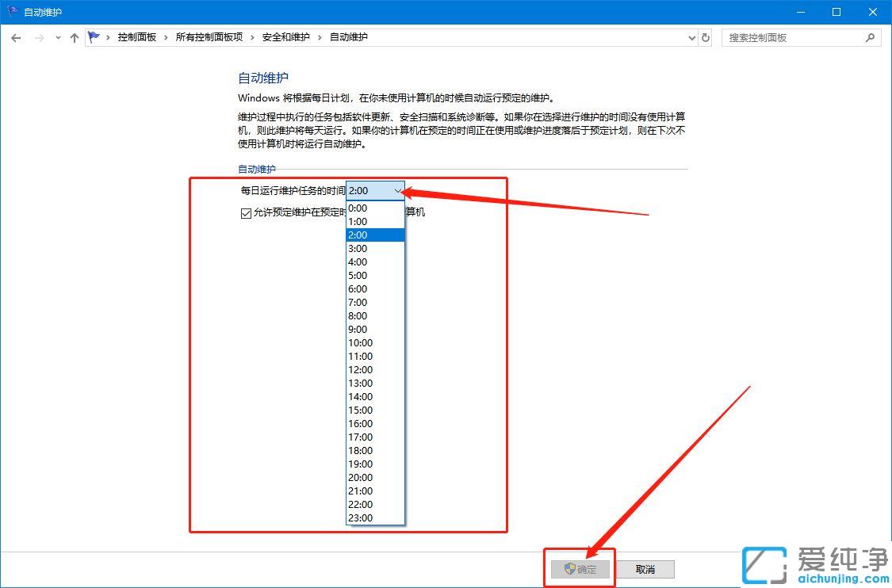Image resolution: width=892 pixels, height=588 pixels.
Task: Click the 搜索控制面板 search field
Action: pos(793,37)
